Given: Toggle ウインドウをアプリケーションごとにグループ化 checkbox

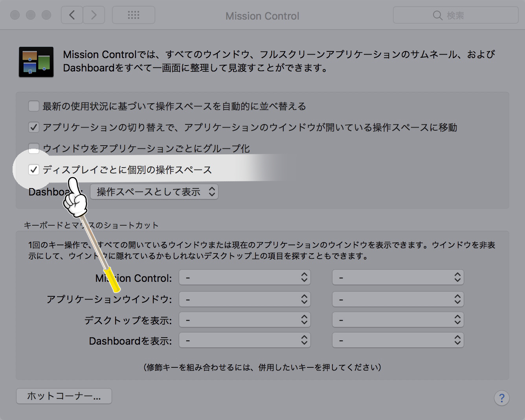Looking at the screenshot, I should 34,148.
